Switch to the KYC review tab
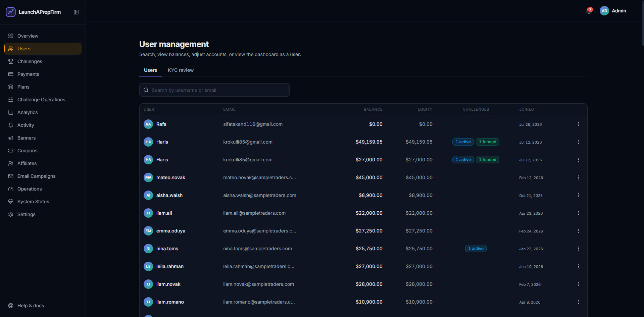The image size is (644, 317). 181,70
